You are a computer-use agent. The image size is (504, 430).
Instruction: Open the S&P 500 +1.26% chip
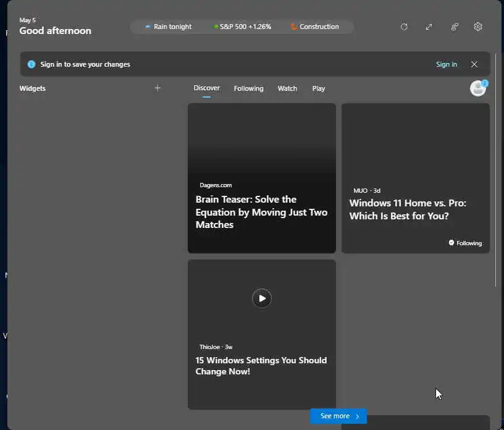(243, 27)
